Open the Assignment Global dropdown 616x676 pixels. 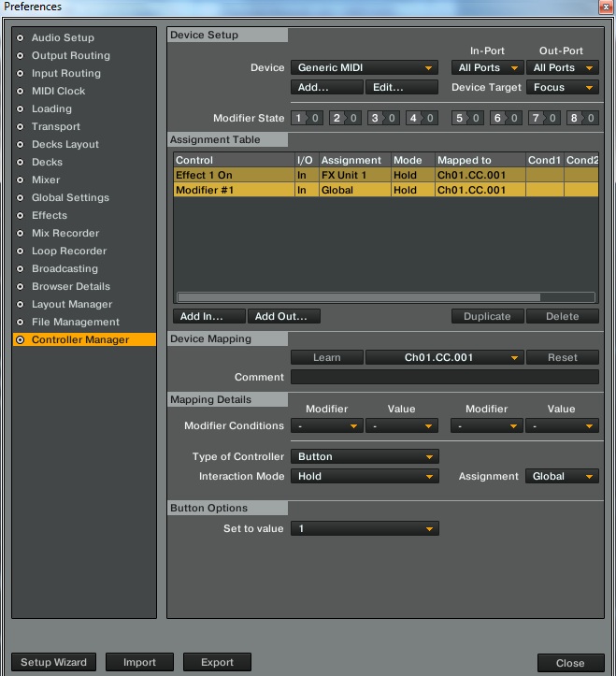pos(562,477)
